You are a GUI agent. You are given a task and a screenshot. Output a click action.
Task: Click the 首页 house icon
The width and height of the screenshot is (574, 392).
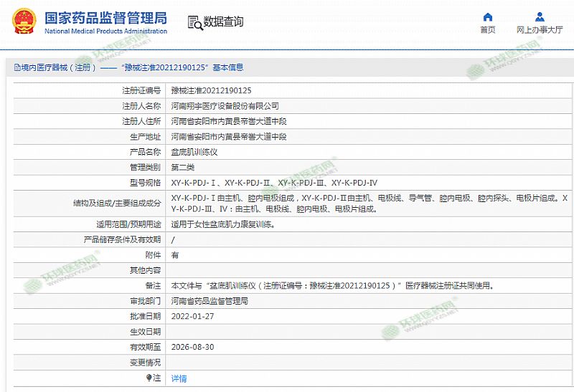(488, 17)
